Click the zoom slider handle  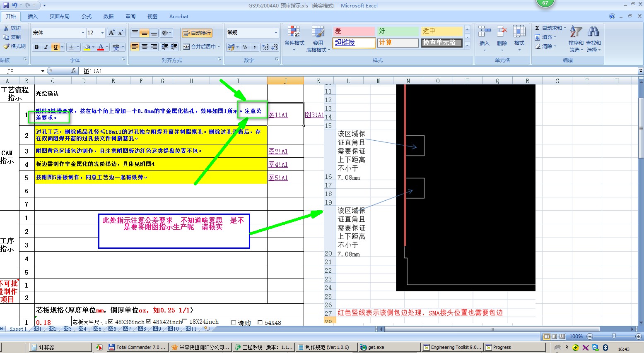coord(614,336)
